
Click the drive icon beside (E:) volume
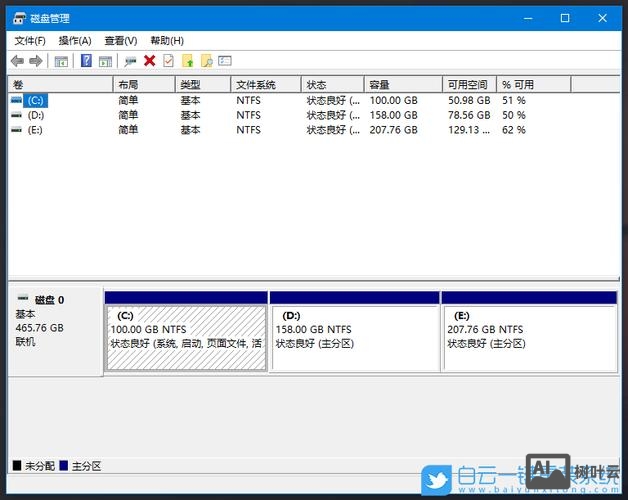click(16, 129)
